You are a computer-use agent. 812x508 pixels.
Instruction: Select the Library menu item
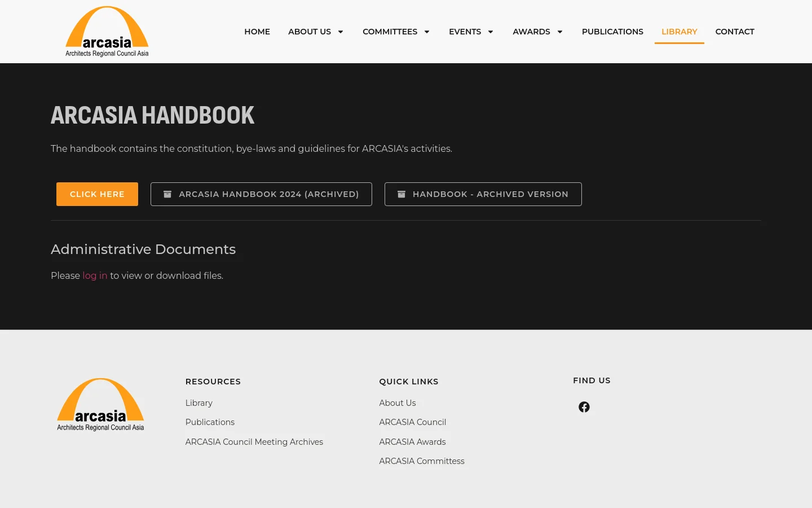679,32
